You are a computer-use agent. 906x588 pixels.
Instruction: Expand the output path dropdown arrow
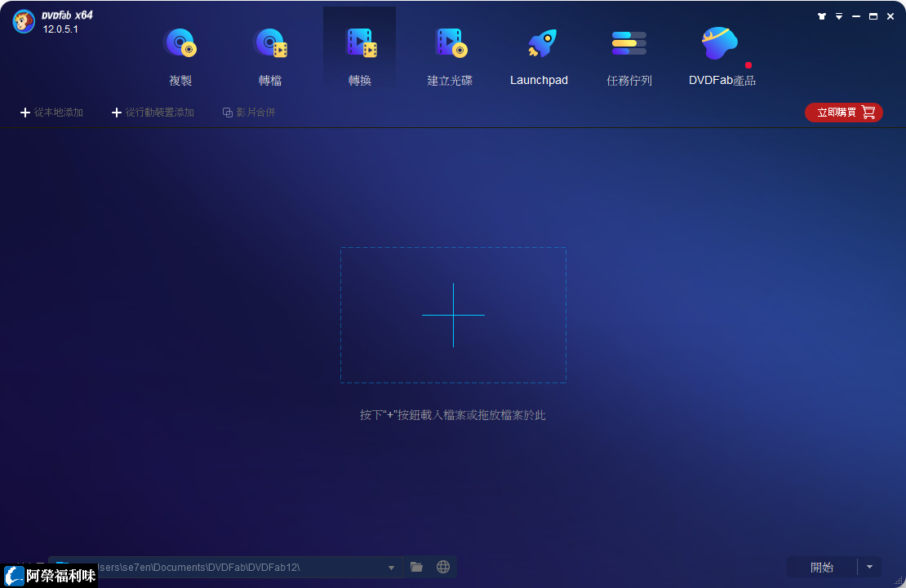(391, 568)
